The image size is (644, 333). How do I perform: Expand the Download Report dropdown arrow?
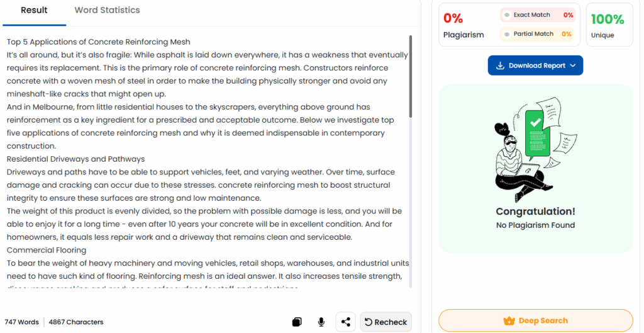click(572, 65)
